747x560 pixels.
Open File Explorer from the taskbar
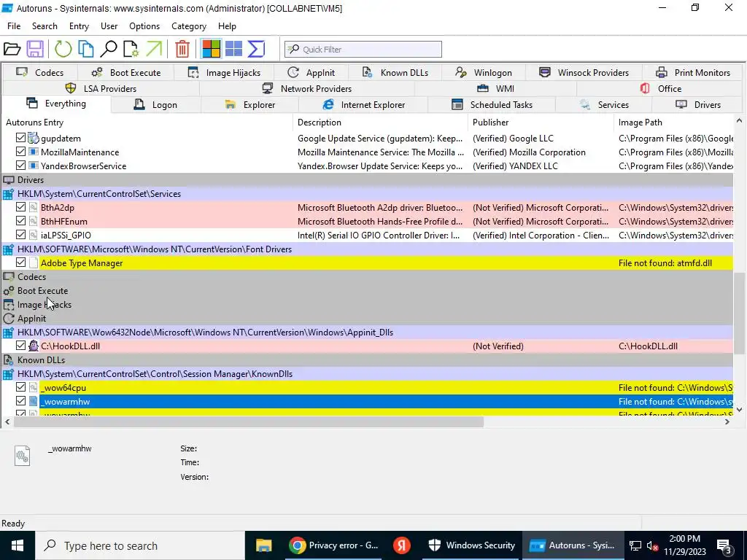pos(263,545)
